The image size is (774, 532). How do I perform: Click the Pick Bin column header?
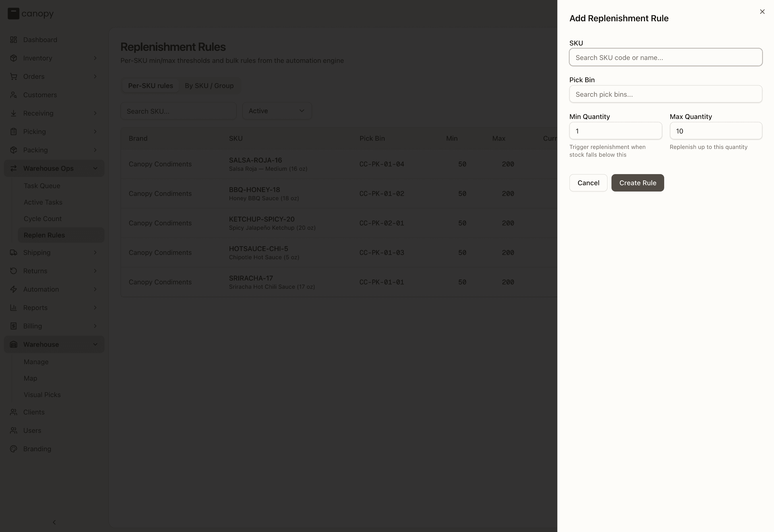(x=372, y=138)
